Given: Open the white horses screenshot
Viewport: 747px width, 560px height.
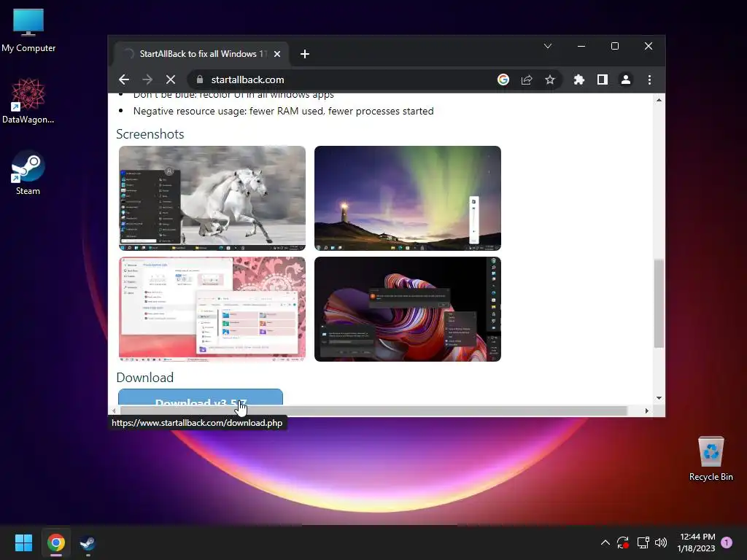Looking at the screenshot, I should [212, 198].
